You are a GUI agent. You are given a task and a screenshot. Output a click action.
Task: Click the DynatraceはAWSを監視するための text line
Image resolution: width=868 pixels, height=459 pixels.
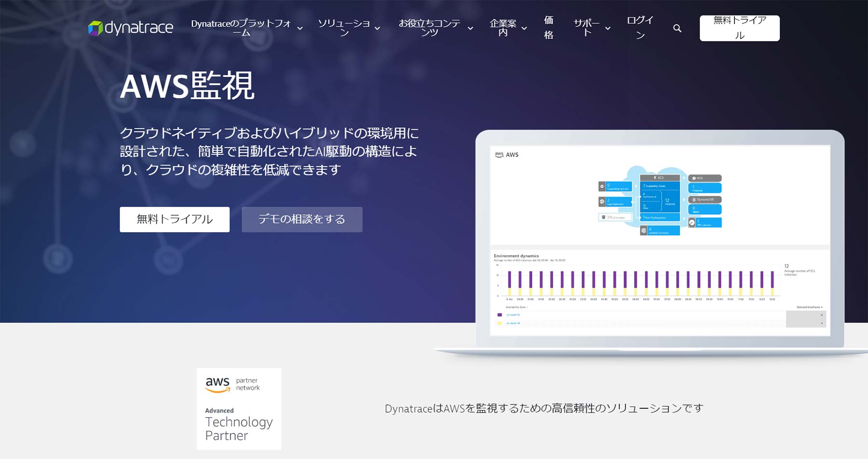(x=544, y=409)
